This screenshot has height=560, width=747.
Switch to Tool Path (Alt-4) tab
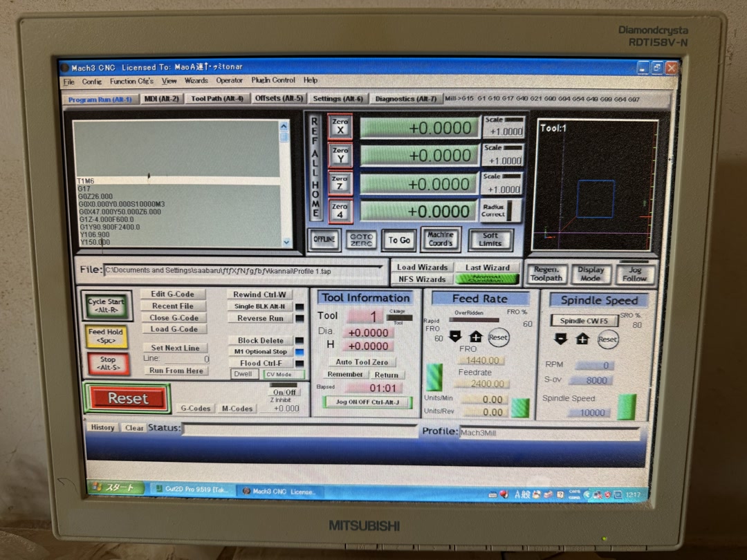coord(217,99)
